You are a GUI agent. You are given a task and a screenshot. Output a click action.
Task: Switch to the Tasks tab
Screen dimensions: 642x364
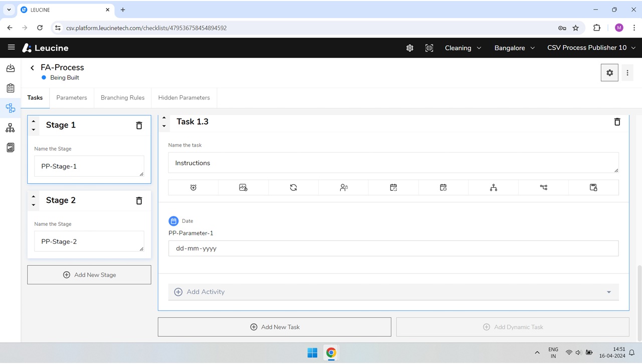point(35,98)
